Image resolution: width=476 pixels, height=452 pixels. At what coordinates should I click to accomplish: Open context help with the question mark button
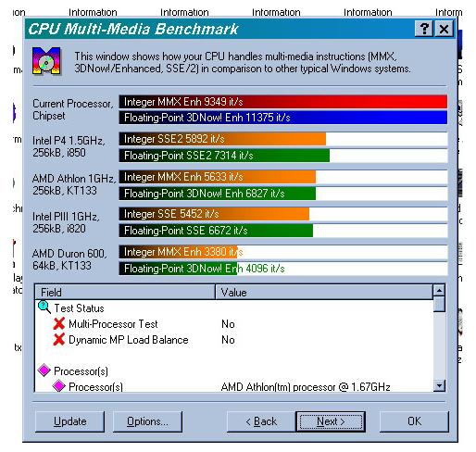click(x=424, y=29)
